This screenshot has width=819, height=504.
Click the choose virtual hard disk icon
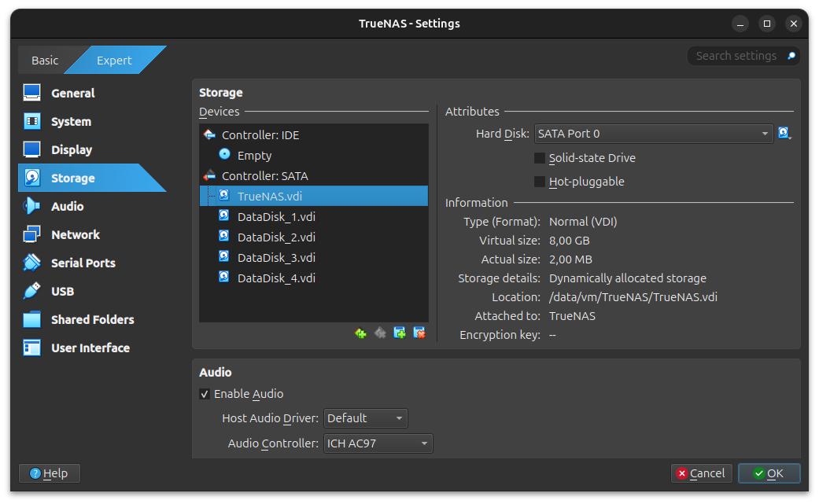[x=784, y=134]
